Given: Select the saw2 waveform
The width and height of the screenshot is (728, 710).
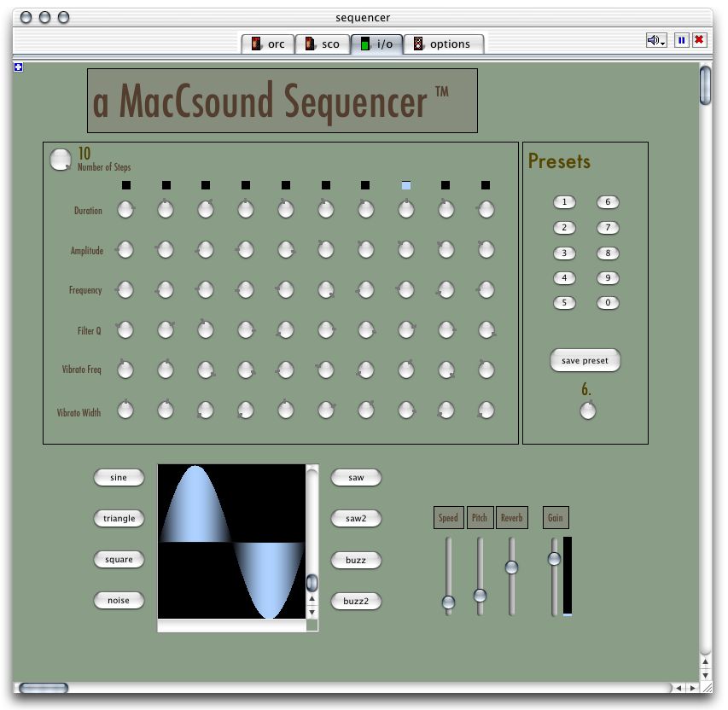Looking at the screenshot, I should 356,518.
